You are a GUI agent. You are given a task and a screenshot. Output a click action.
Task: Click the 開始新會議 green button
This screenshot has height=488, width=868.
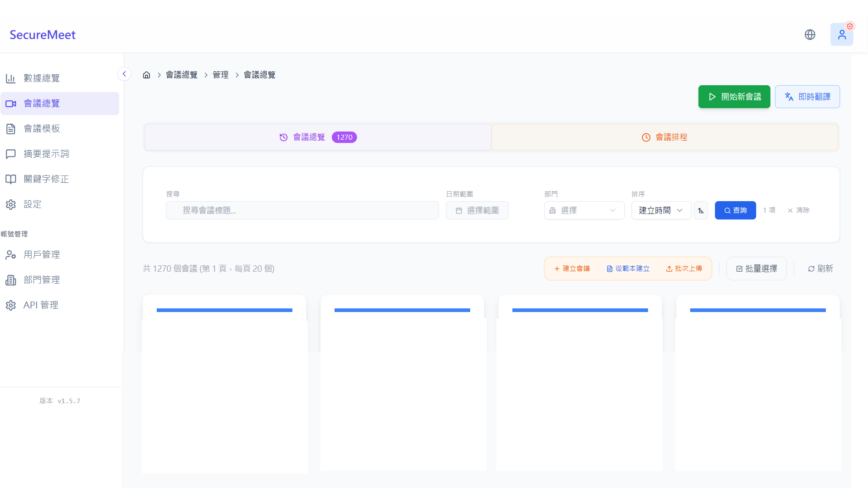tap(734, 97)
